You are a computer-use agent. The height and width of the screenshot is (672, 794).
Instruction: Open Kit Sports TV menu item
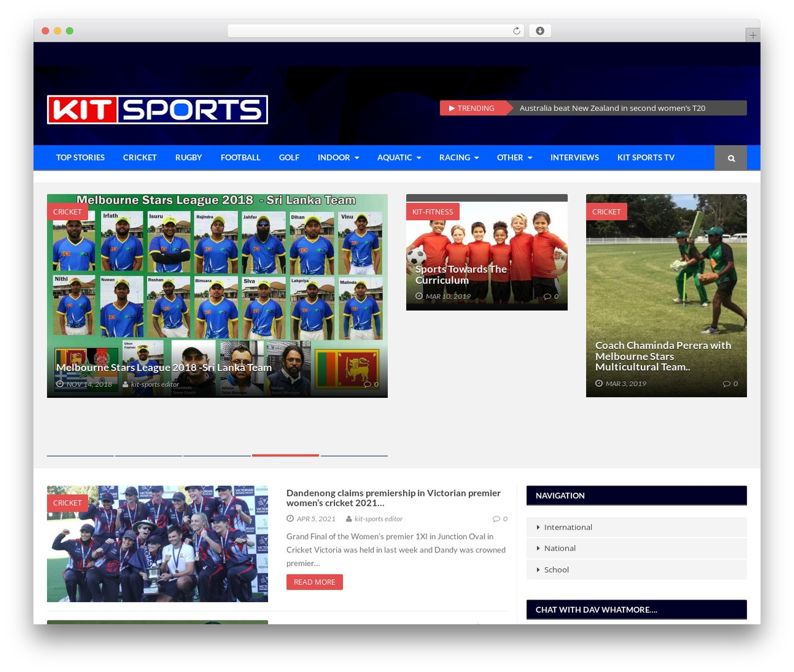click(646, 157)
